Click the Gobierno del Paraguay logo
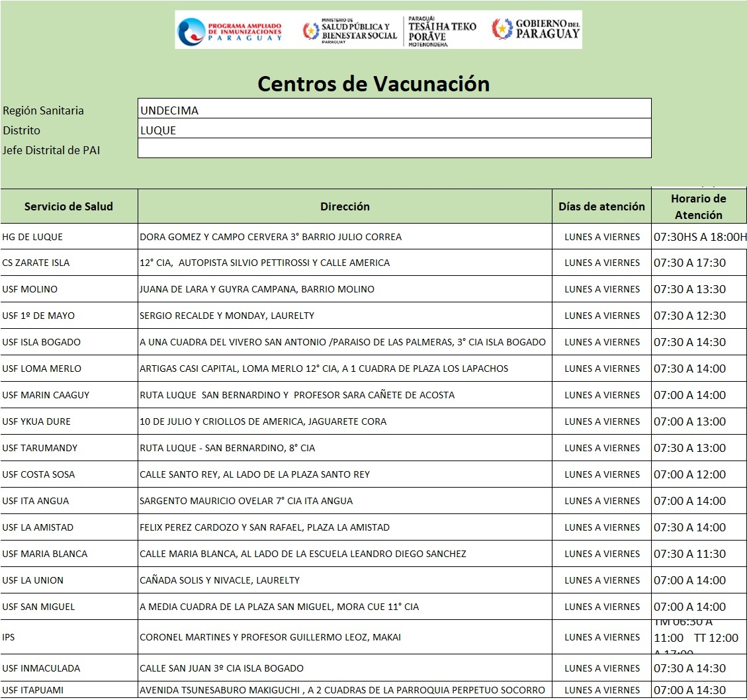Viewport: 747px width, 700px height. click(x=536, y=29)
